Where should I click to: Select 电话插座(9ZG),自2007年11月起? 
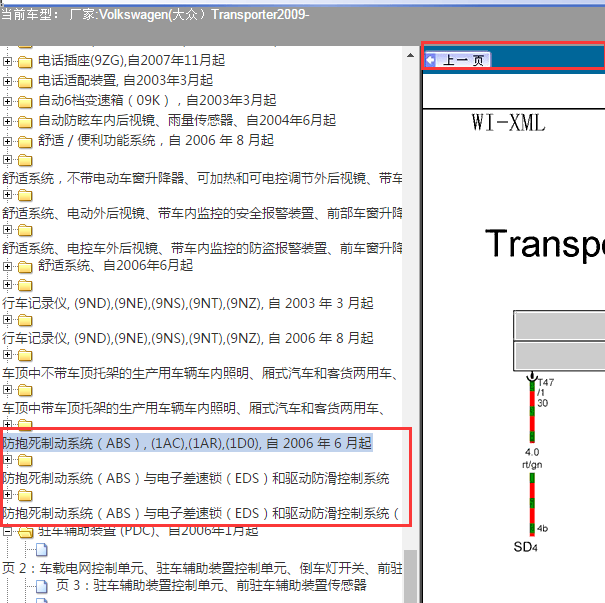(131, 60)
